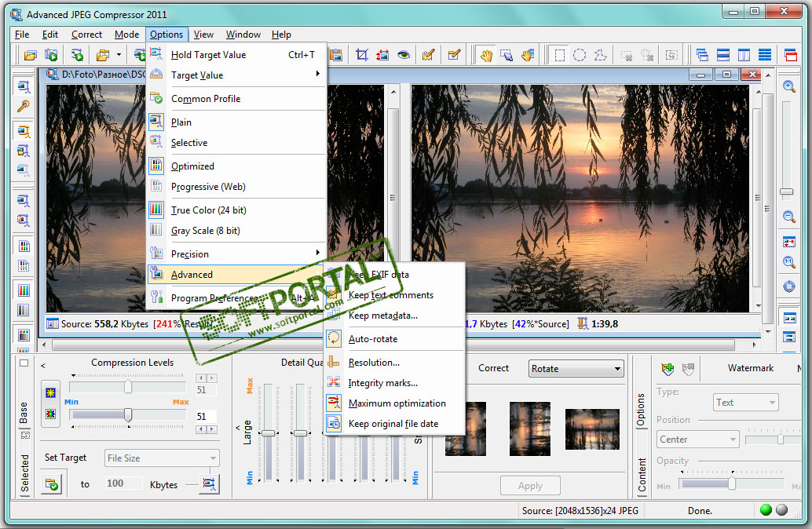
Task: Click the watermark Opacity slider
Action: coord(732,484)
